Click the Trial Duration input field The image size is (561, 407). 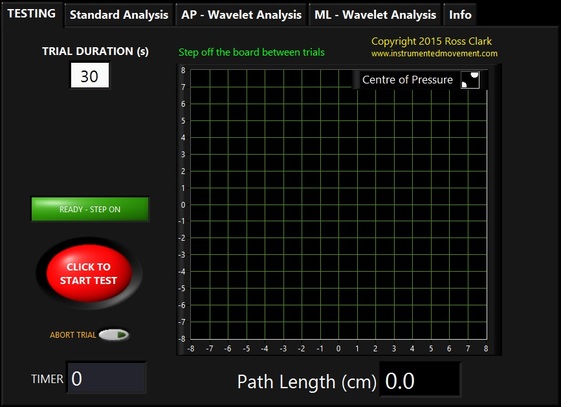90,75
